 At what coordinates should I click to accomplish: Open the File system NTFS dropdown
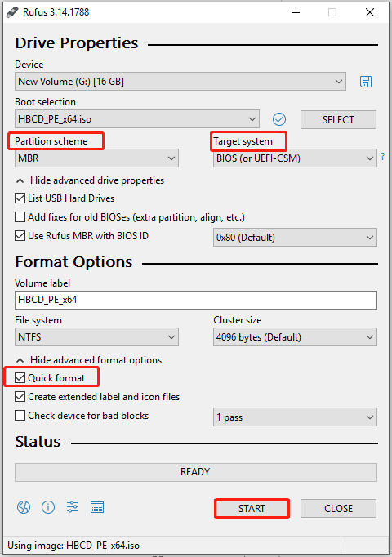[x=96, y=336]
